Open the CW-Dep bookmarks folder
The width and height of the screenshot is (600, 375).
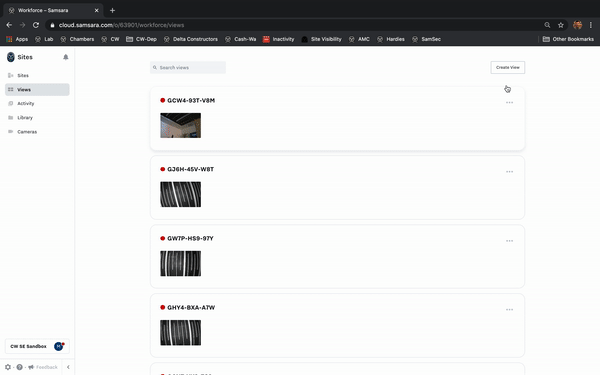tap(141, 39)
